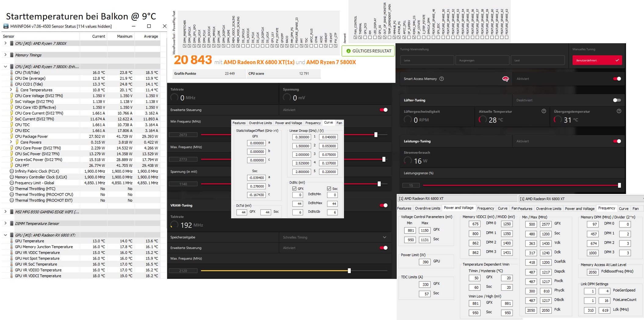
Task: Click clock icon of Memory Controller Clock row
Action: (12, 177)
